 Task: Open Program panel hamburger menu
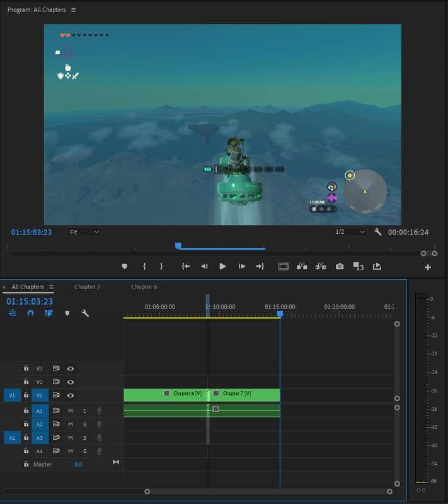click(73, 10)
